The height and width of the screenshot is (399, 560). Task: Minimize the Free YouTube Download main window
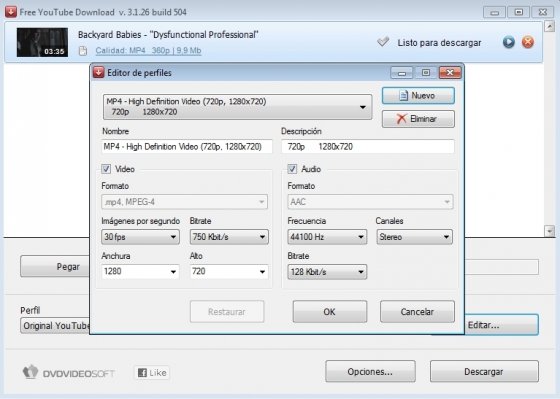(x=494, y=12)
